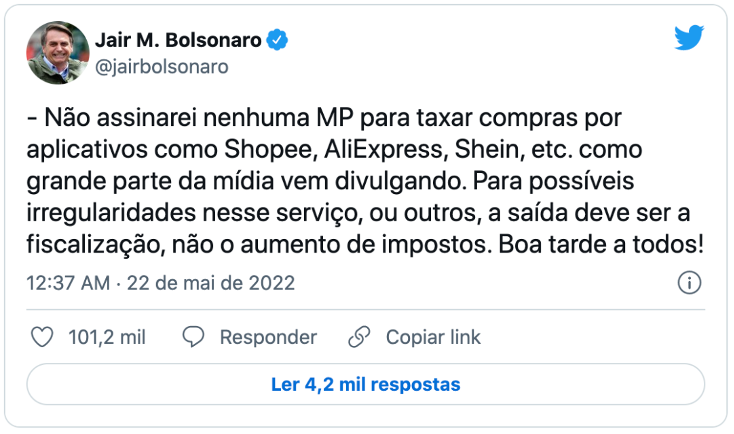Screen dimensions: 734x434
Task: Click the Responder label
Action: 268,337
